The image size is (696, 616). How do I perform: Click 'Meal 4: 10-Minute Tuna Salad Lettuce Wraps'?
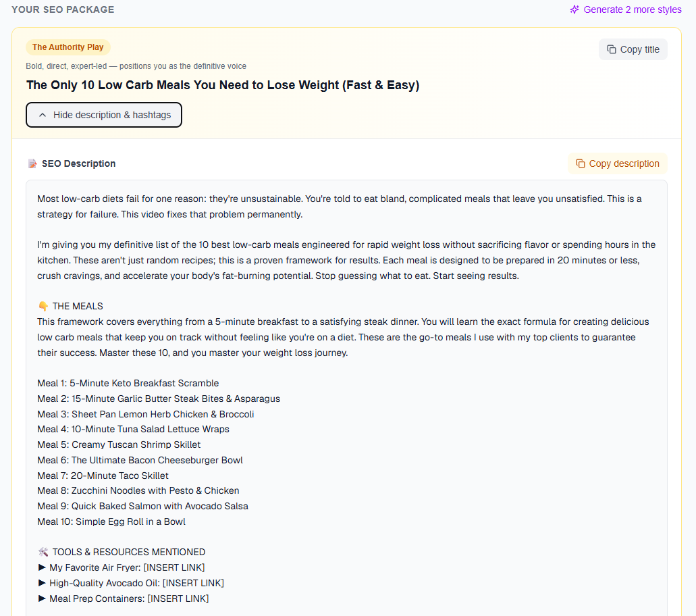tap(133, 429)
